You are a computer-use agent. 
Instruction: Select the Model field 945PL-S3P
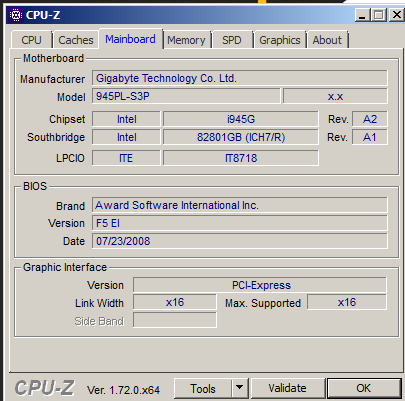tap(186, 96)
